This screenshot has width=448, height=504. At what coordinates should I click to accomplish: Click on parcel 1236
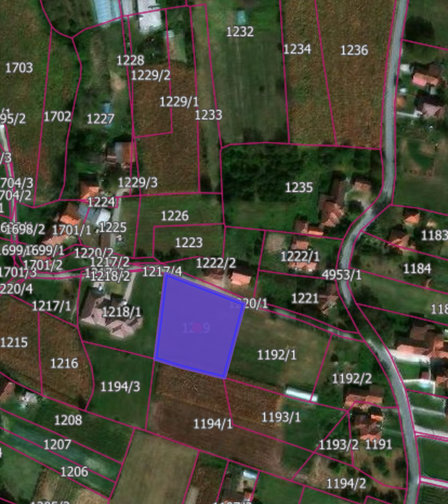tap(354, 50)
